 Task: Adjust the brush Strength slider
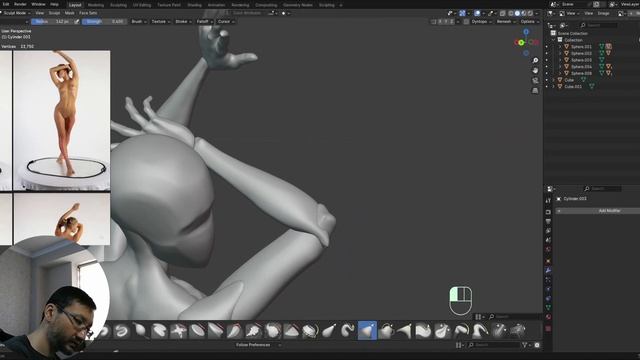(x=104, y=22)
